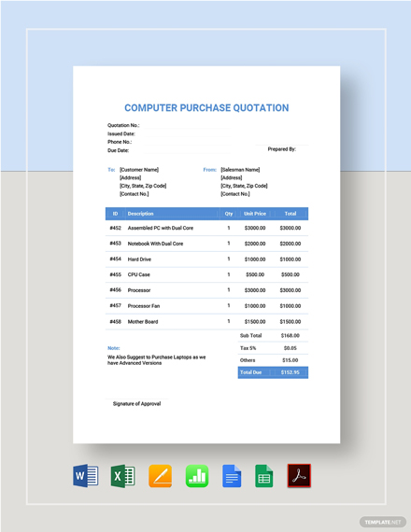Click the Template.net watermark logo
Screen dimensions: 411x532
click(x=383, y=522)
